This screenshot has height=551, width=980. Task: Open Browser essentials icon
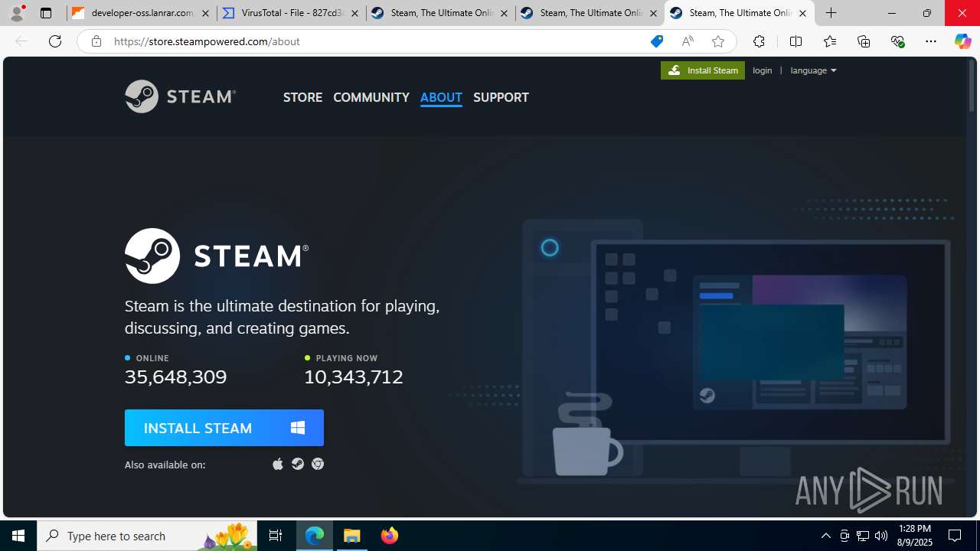click(x=897, y=41)
